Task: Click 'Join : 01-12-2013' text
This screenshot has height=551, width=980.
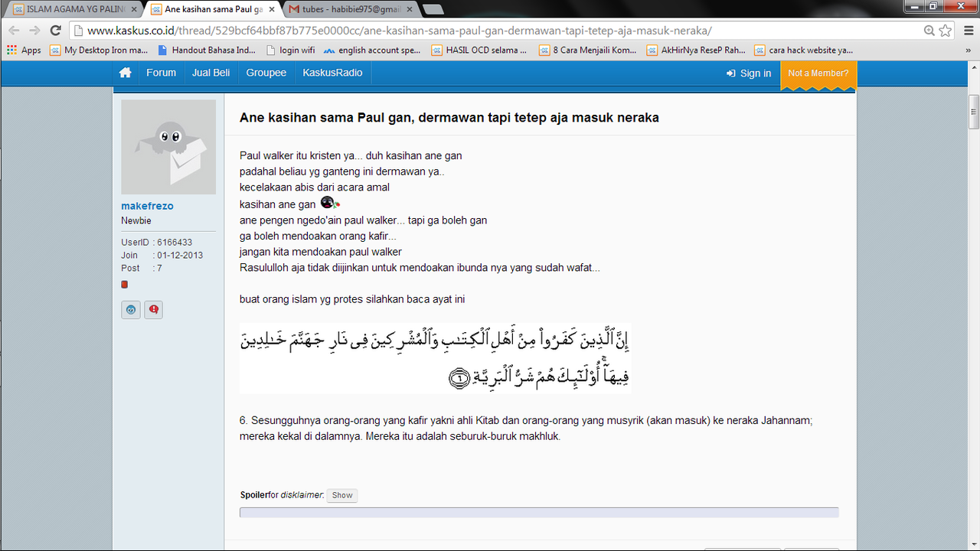Action: click(162, 256)
